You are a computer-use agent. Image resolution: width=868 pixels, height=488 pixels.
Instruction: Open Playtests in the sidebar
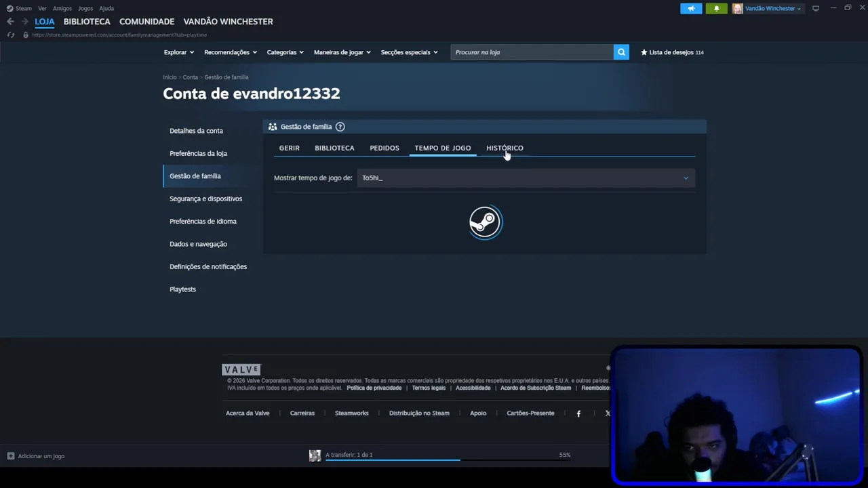(182, 289)
